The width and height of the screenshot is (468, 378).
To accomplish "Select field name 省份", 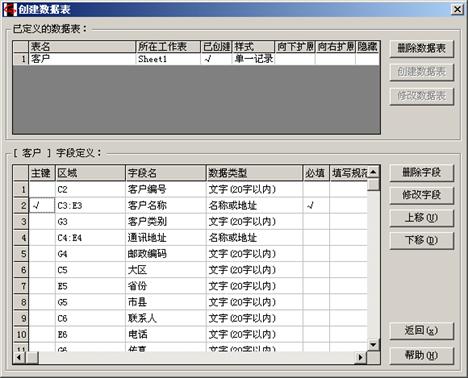I will pos(166,286).
